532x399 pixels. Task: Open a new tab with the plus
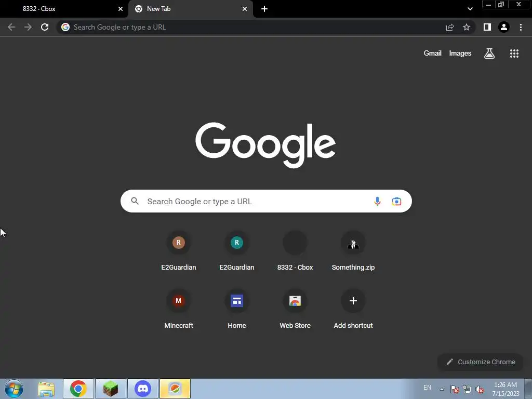pyautogui.click(x=264, y=9)
